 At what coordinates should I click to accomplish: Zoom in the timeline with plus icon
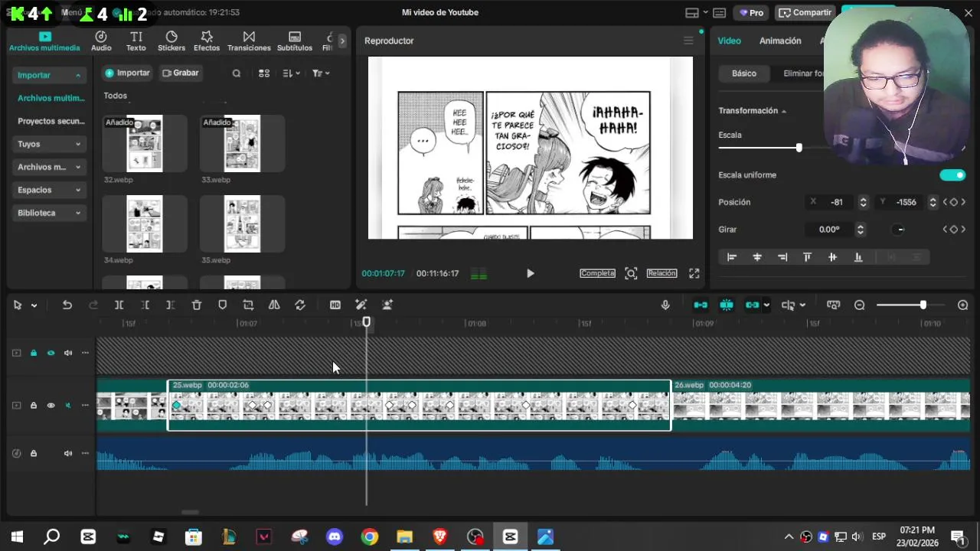[963, 305]
